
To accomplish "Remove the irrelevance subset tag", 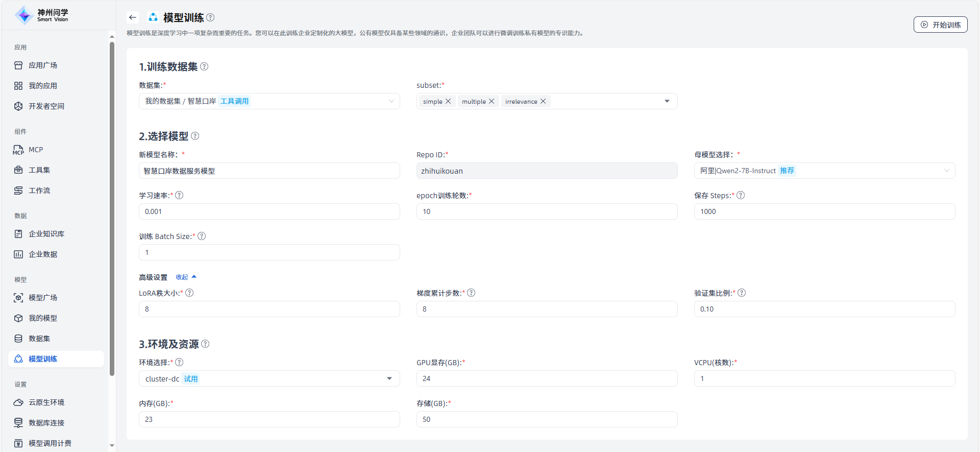I will pos(543,101).
